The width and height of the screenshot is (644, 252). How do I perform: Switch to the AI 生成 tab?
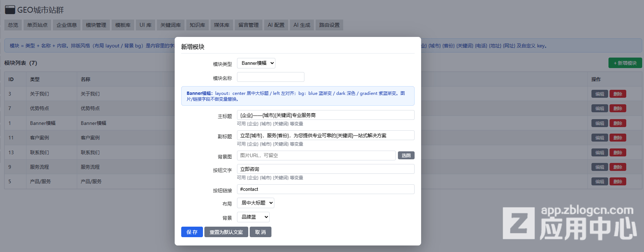[x=302, y=25]
